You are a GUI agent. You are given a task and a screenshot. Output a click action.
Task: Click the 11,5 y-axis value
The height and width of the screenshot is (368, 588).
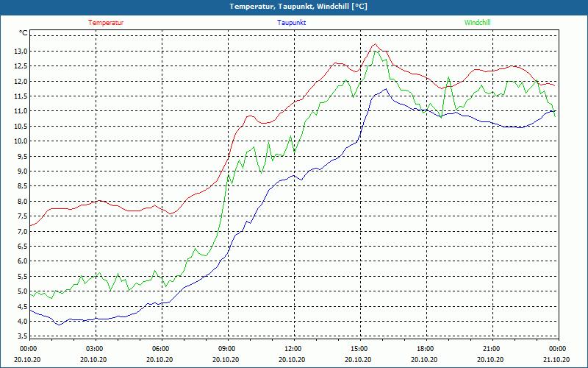(x=21, y=96)
